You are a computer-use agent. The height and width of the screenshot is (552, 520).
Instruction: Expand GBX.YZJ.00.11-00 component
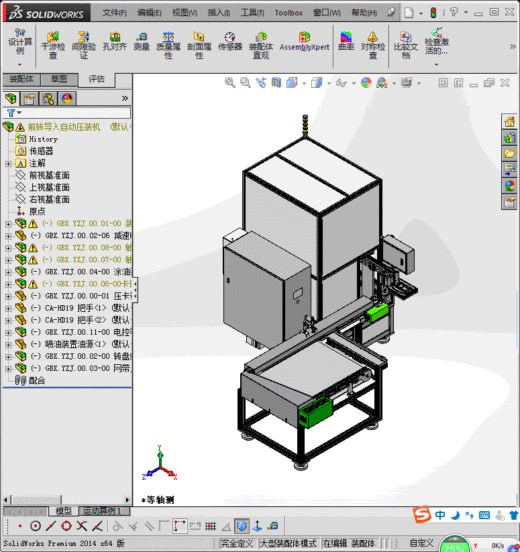pyautogui.click(x=8, y=332)
